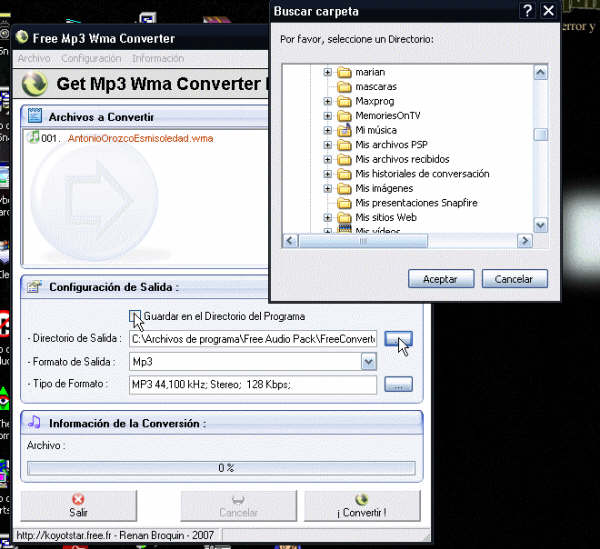
Task: Click the scroll up arrow in folder tree
Action: pos(541,72)
